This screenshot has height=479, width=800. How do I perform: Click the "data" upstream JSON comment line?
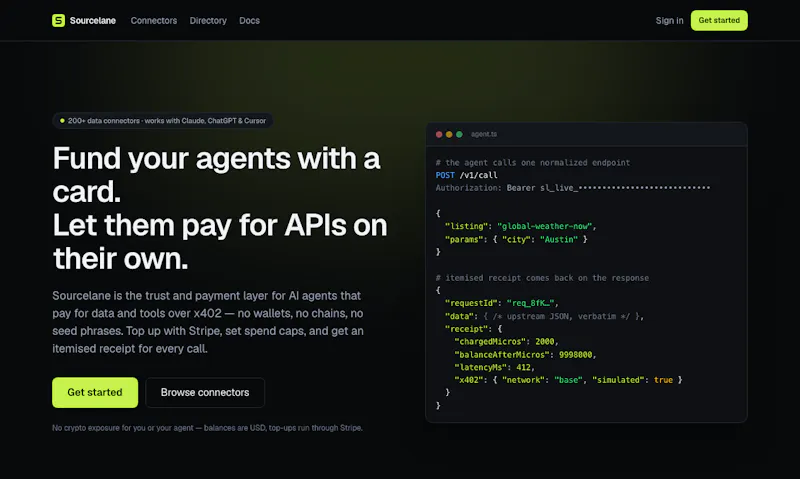[544, 316]
